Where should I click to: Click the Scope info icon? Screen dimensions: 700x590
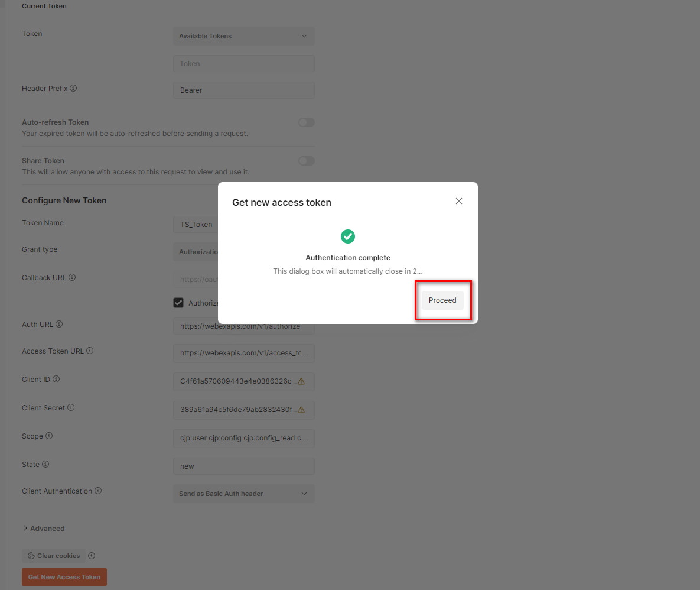pyautogui.click(x=49, y=436)
